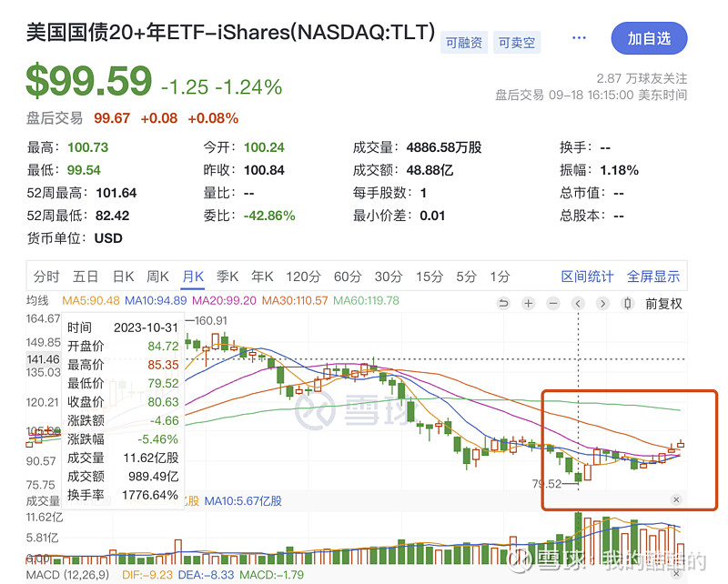Click the MA30:110.57 moving average label

click(x=295, y=301)
